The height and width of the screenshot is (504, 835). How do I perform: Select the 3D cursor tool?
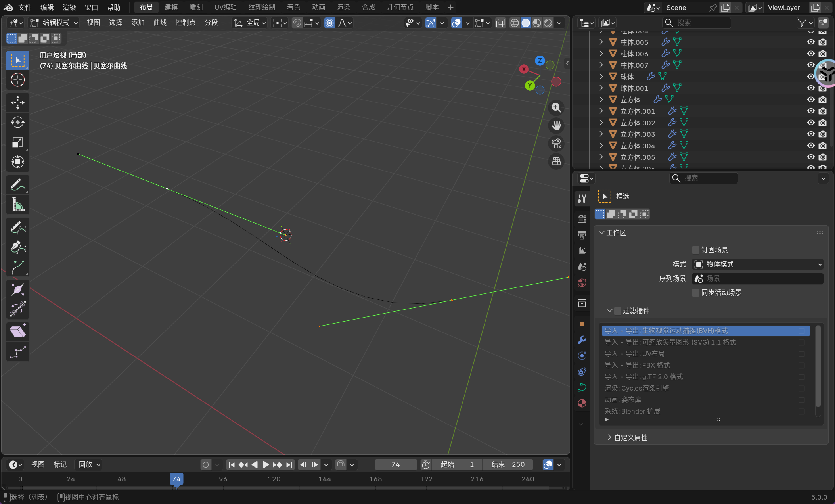point(17,80)
